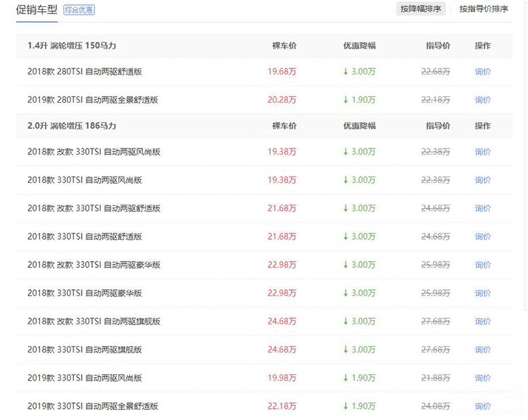This screenshot has width=528, height=420.
Task: Click the 1.4升 涡轮增压 150马力 group header
Action: point(72,46)
